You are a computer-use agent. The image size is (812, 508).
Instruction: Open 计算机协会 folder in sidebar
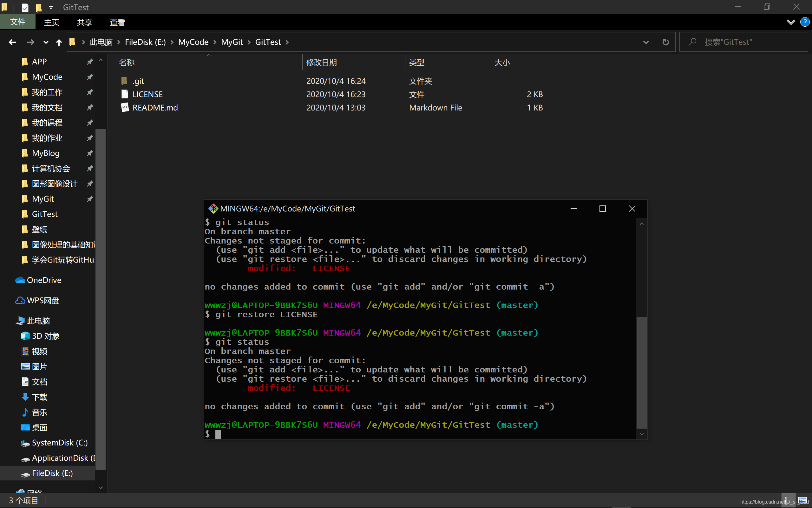click(x=51, y=168)
